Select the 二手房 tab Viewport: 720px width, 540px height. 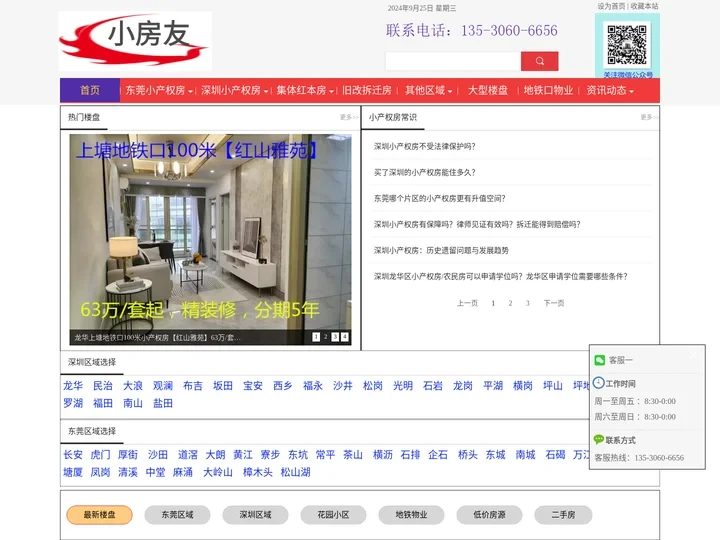(563, 515)
